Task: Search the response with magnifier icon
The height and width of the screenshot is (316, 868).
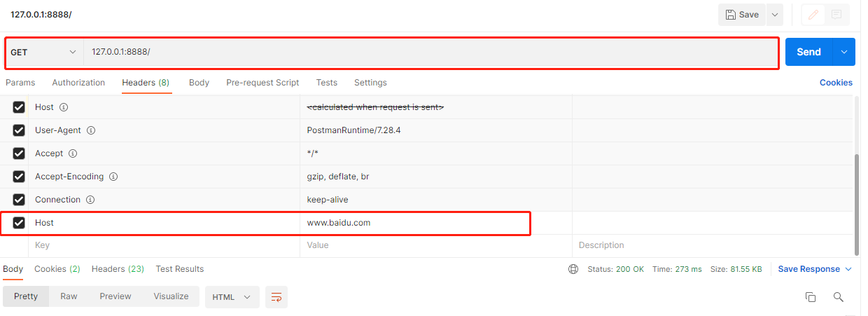Action: [x=838, y=297]
